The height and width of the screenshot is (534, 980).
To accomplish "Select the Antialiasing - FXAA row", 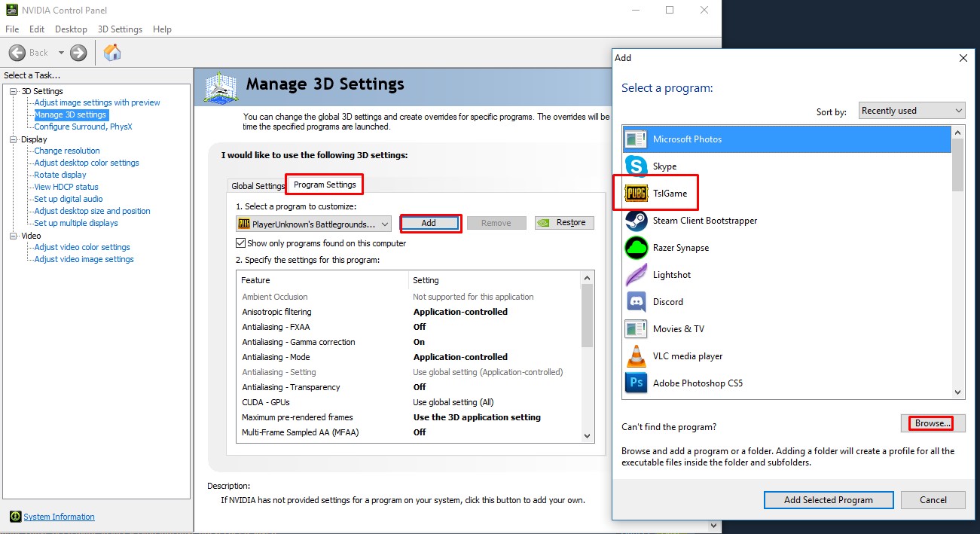I will (410, 327).
